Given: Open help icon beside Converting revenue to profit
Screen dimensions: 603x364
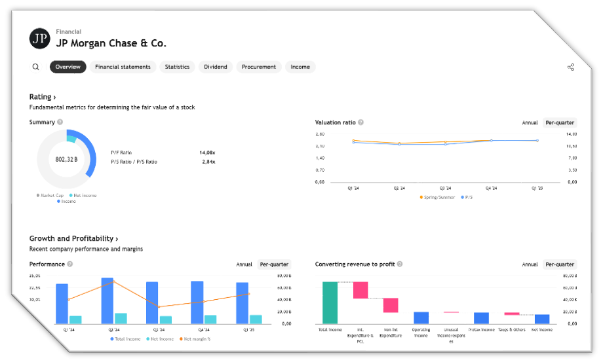Looking at the screenshot, I should pyautogui.click(x=400, y=264).
